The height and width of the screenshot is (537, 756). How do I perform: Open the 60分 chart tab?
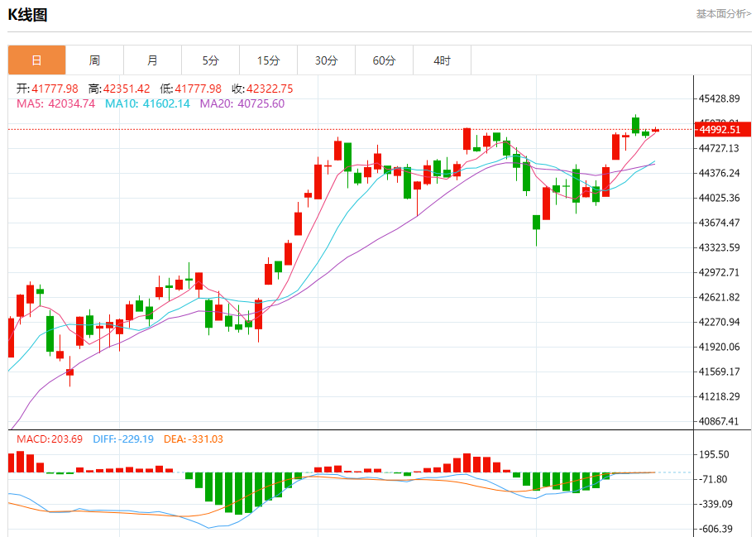pos(384,60)
